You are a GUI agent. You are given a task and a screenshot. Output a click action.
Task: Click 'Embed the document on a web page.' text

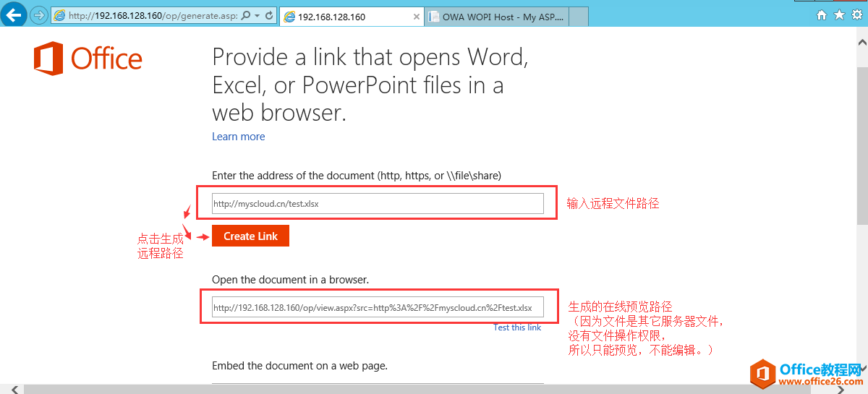(x=299, y=366)
